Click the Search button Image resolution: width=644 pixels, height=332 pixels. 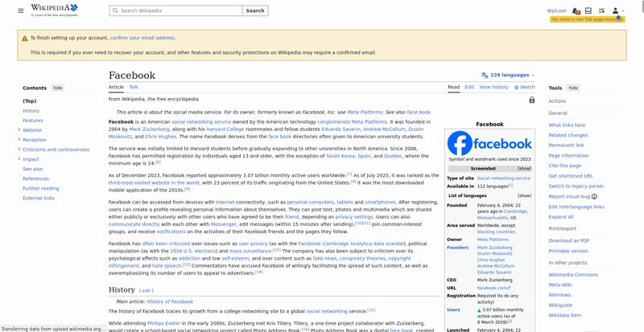(x=255, y=10)
